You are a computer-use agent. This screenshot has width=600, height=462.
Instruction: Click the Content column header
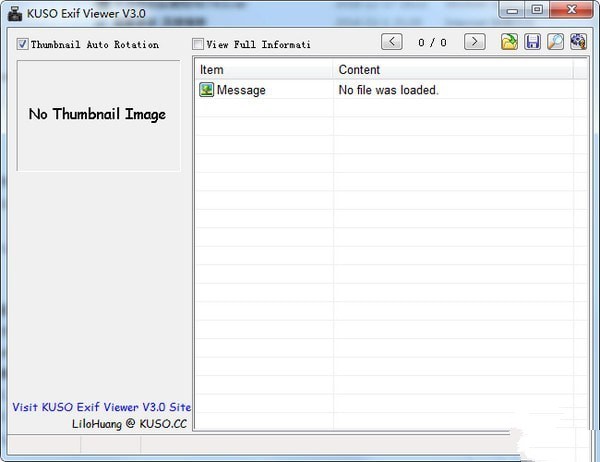pos(453,70)
